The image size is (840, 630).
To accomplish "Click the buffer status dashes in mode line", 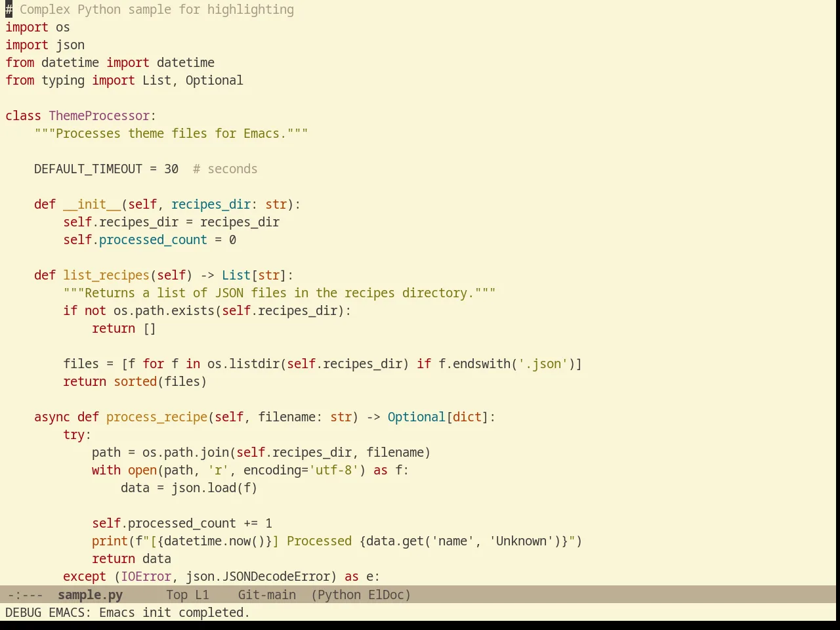I will pyautogui.click(x=26, y=595).
